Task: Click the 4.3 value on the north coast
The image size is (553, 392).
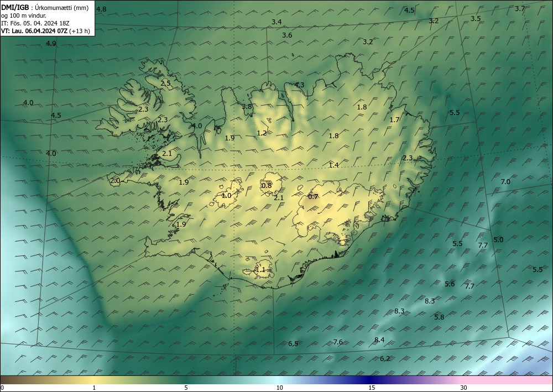Action: click(299, 85)
